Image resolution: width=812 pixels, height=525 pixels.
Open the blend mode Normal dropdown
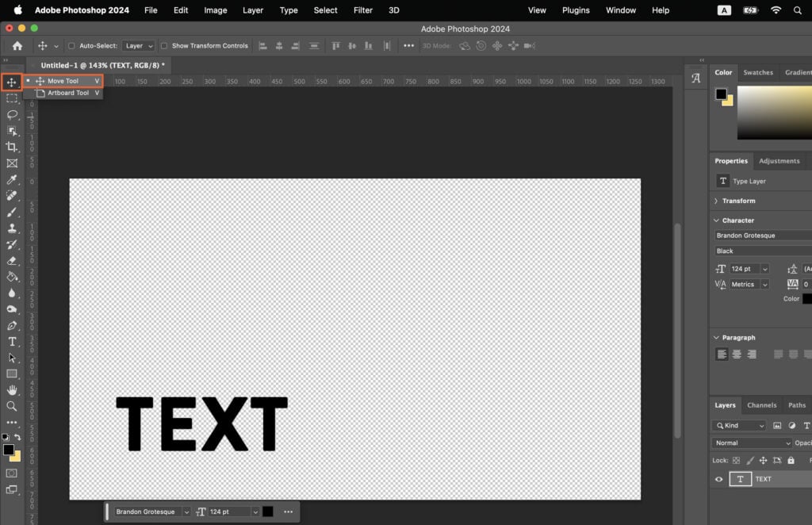(749, 443)
